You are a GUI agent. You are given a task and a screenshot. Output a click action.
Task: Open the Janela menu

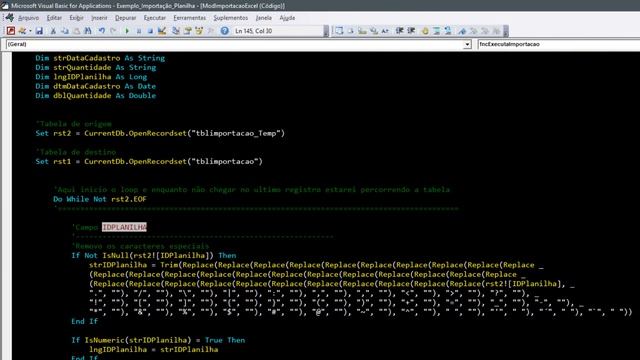tap(264, 18)
